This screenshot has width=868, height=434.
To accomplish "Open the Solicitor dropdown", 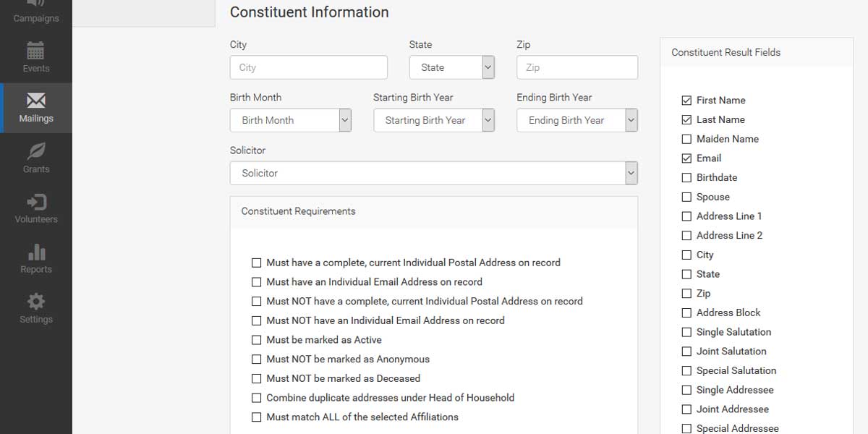I will coord(434,173).
